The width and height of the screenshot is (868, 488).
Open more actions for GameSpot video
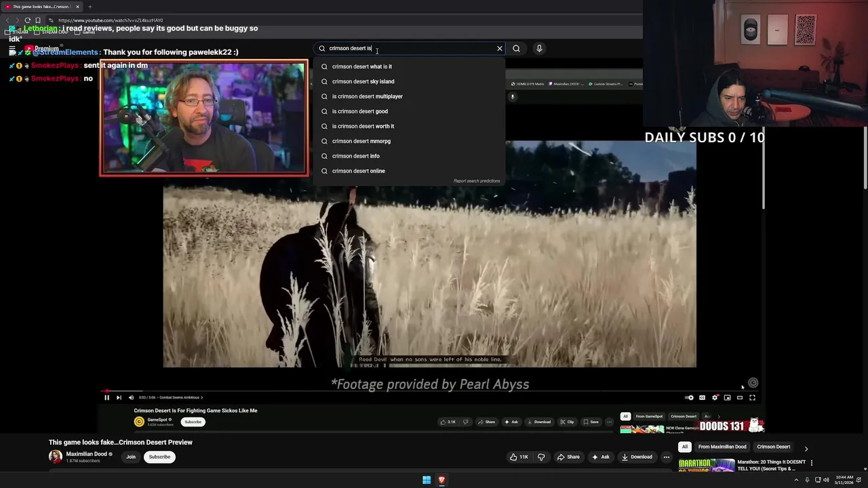tap(609, 422)
